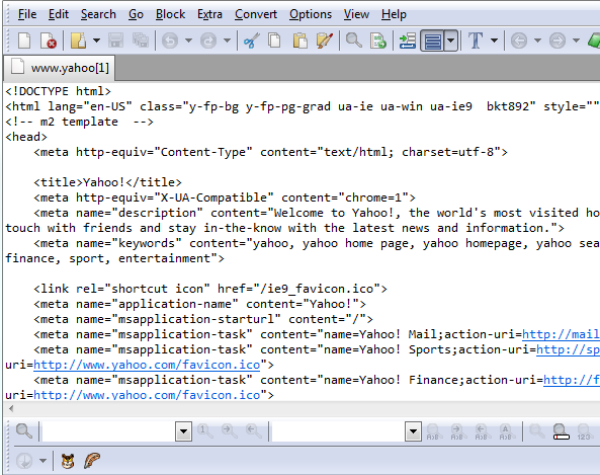600x475 pixels.
Task: Click the replace-all A>B icon
Action: coord(505,432)
